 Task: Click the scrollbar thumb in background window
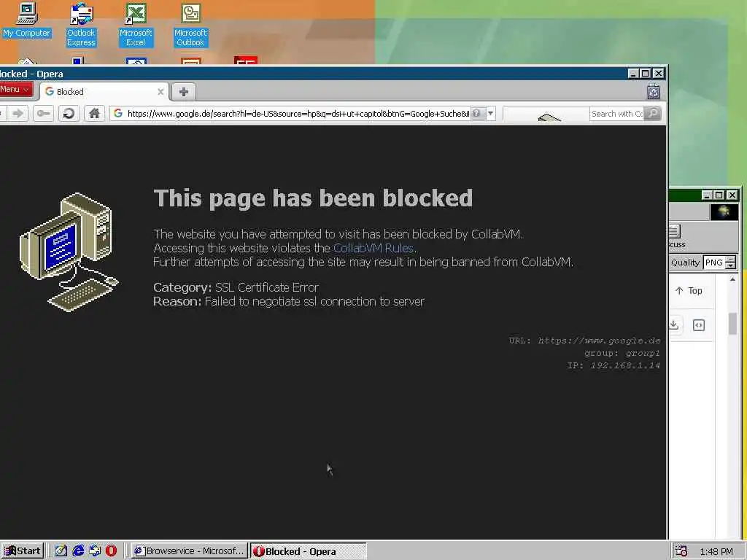[x=732, y=324]
